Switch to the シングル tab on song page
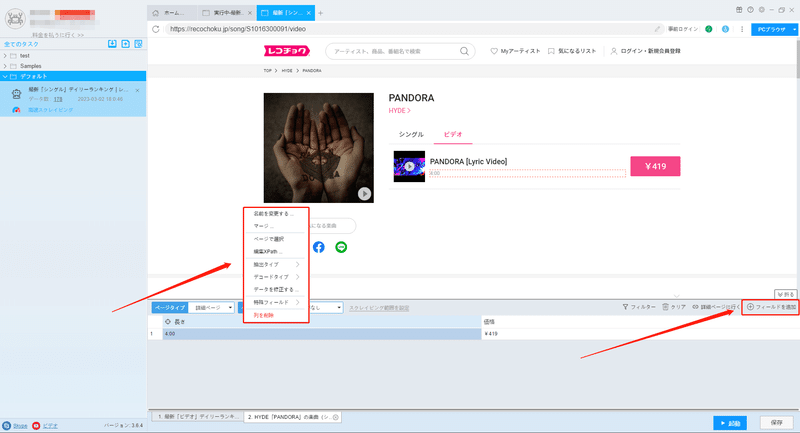 411,135
